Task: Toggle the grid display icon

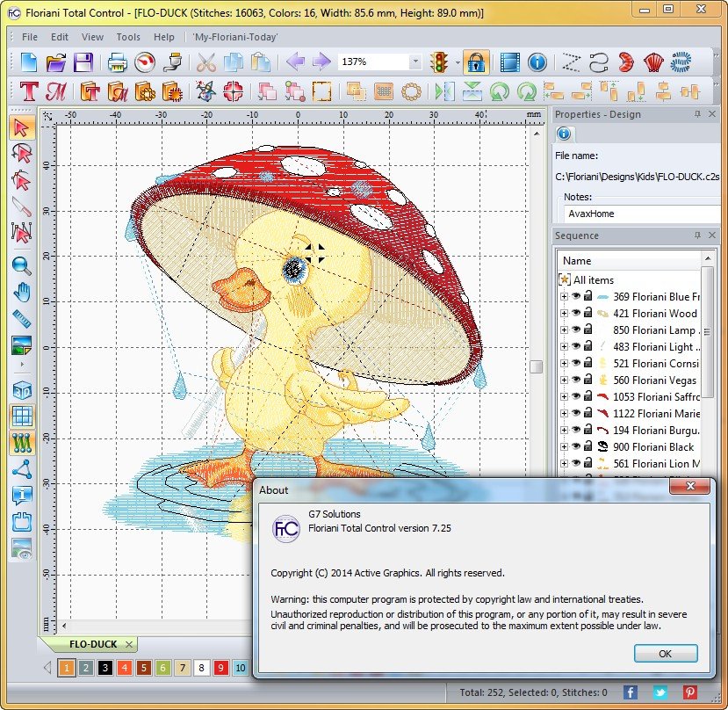Action: [22, 416]
